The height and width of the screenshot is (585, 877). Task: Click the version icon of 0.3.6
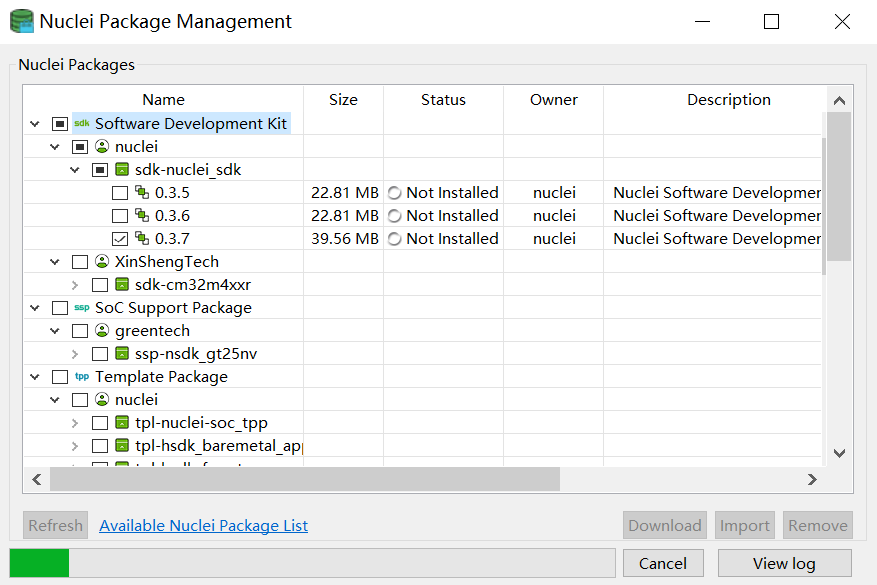coord(142,215)
